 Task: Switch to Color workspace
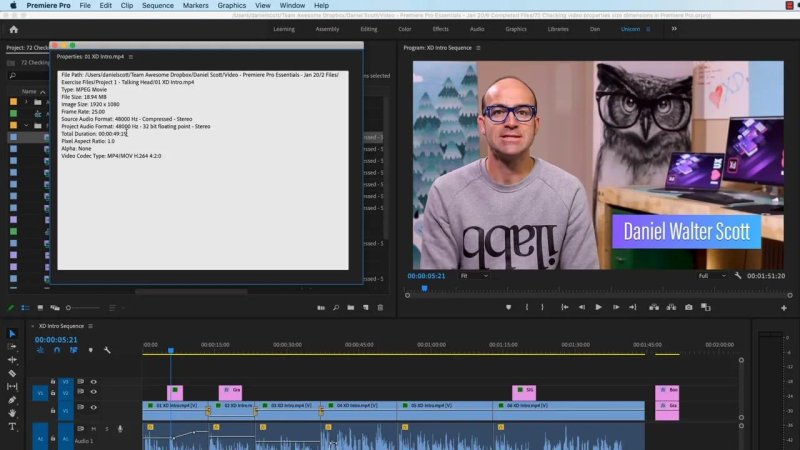(405, 29)
